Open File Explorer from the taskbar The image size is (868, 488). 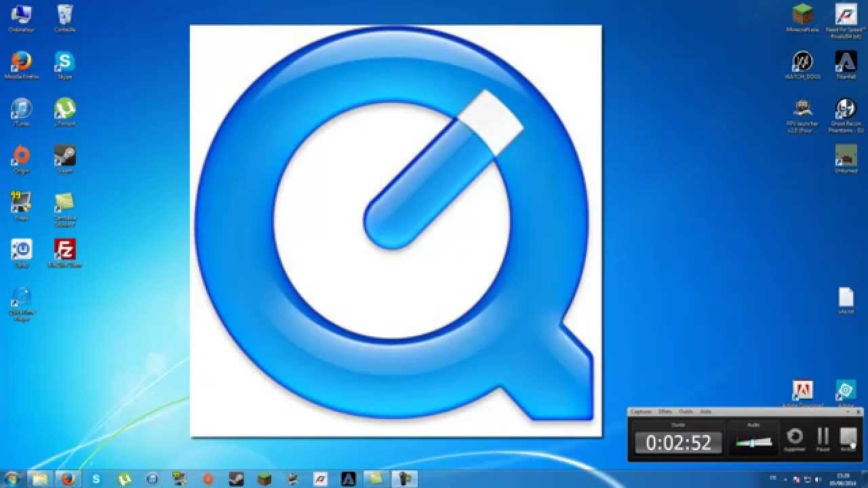(x=40, y=479)
